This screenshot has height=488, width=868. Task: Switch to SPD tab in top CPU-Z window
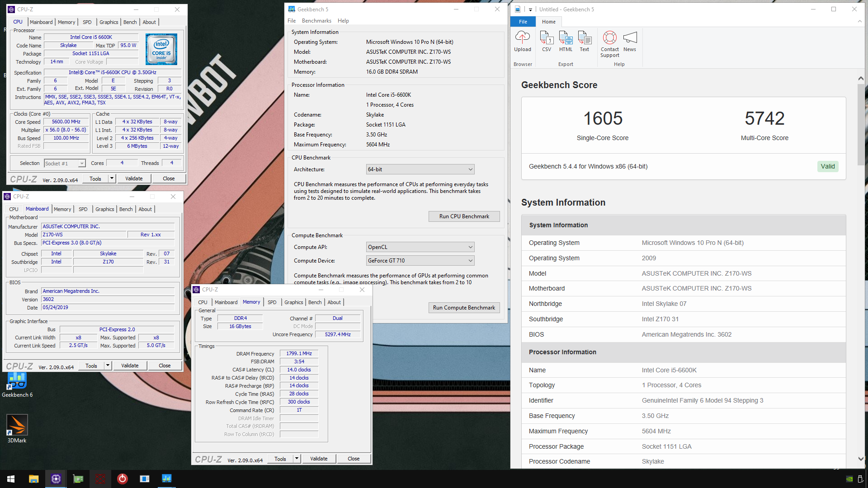[x=87, y=22]
